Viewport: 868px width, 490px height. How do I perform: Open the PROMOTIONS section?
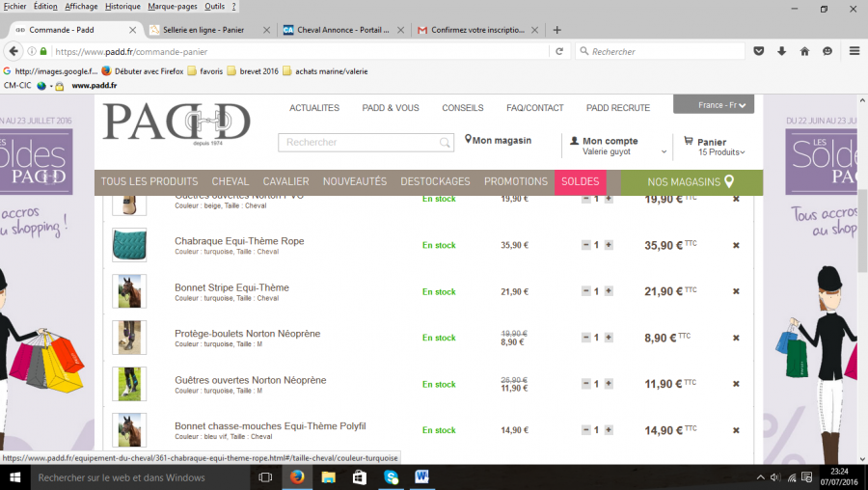pyautogui.click(x=515, y=181)
